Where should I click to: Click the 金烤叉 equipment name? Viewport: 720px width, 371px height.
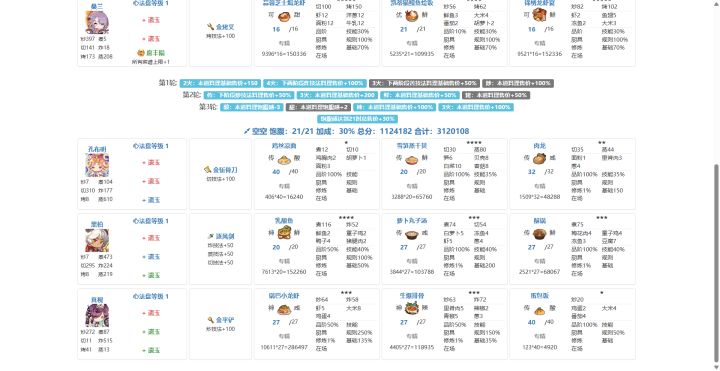[x=225, y=28]
